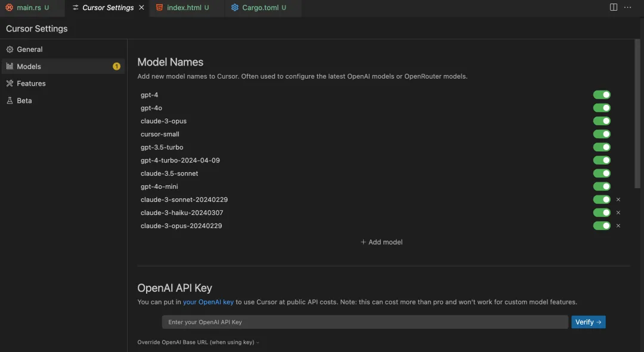
Task: Open the main.rs editor tab
Action: click(32, 8)
